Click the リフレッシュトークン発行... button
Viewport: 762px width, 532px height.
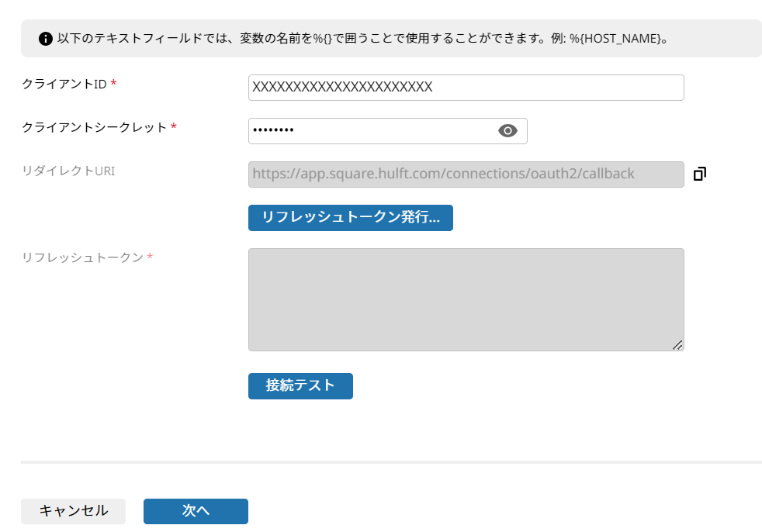pyautogui.click(x=351, y=218)
